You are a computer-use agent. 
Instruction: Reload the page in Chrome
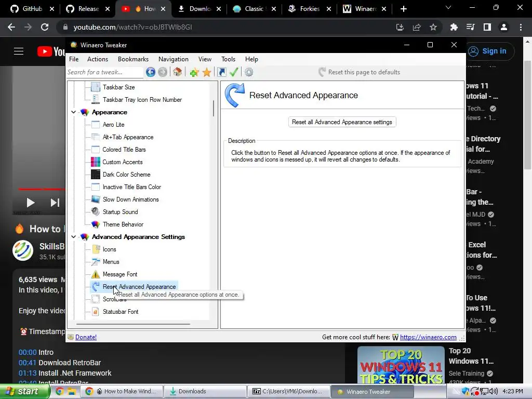coord(45,27)
